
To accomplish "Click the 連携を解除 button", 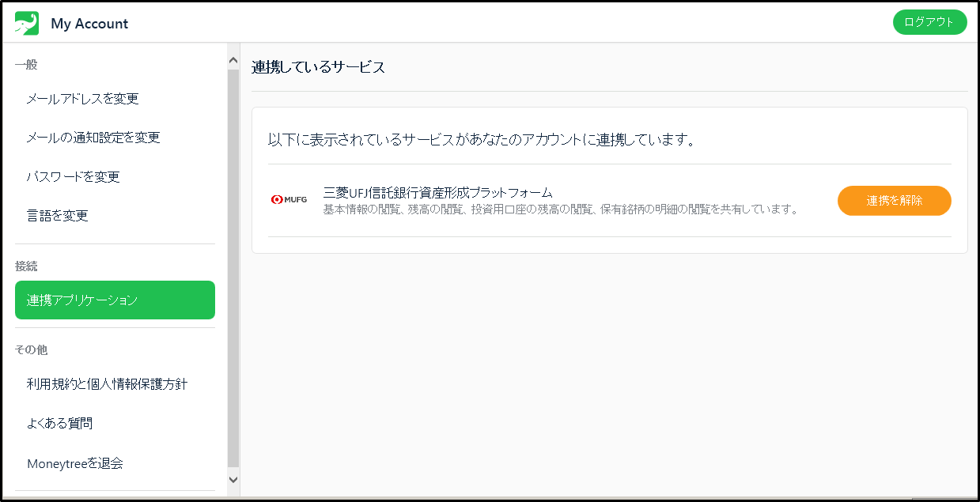I will [894, 200].
